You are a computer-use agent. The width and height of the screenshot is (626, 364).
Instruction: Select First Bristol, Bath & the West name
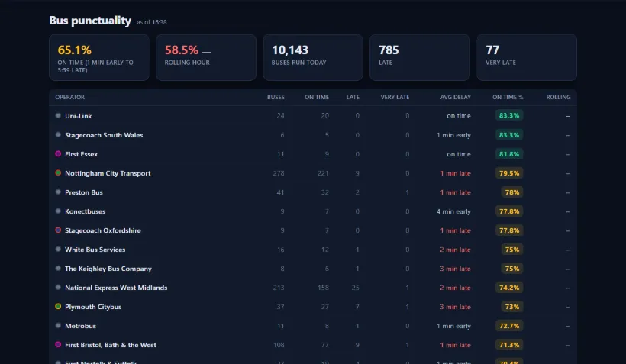click(x=111, y=345)
